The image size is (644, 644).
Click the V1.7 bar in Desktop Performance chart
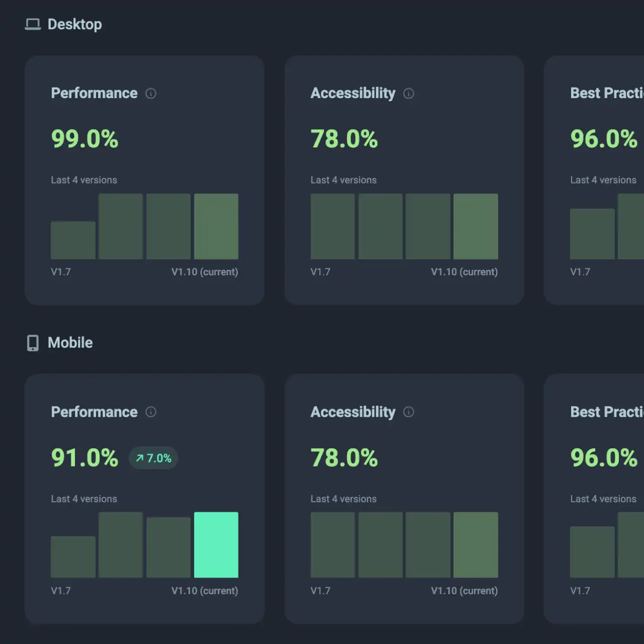pyautogui.click(x=72, y=239)
